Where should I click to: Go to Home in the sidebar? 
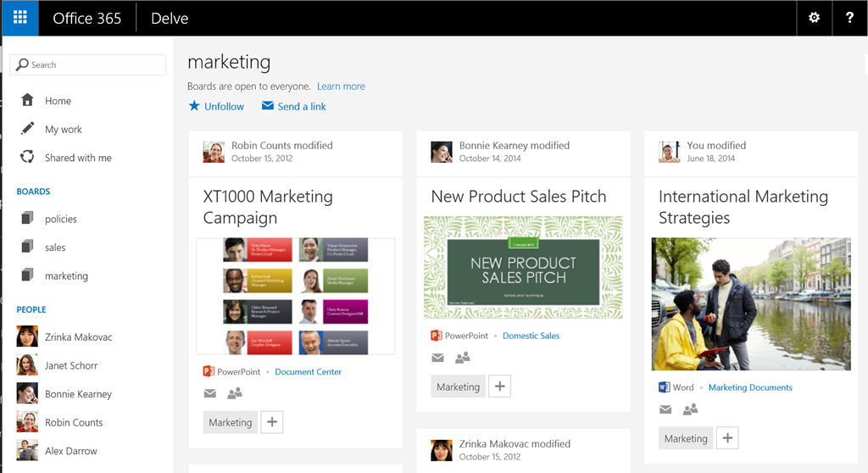coord(58,101)
